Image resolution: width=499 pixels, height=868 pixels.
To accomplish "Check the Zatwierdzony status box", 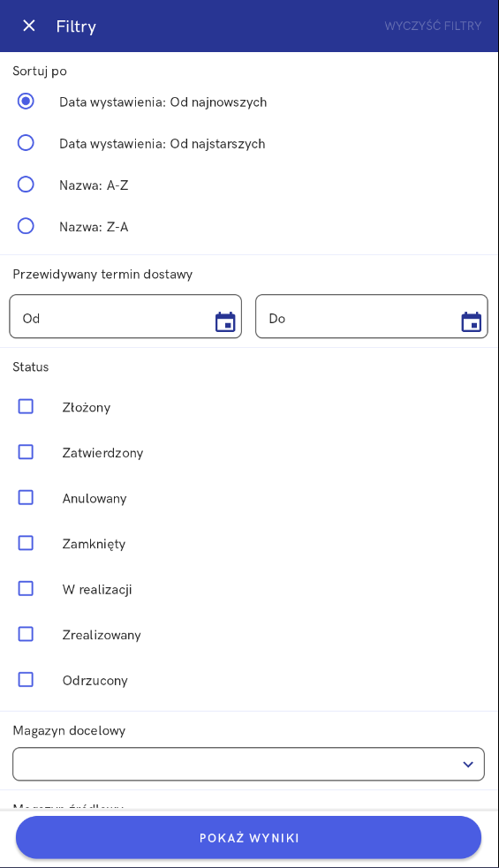I will [x=26, y=452].
